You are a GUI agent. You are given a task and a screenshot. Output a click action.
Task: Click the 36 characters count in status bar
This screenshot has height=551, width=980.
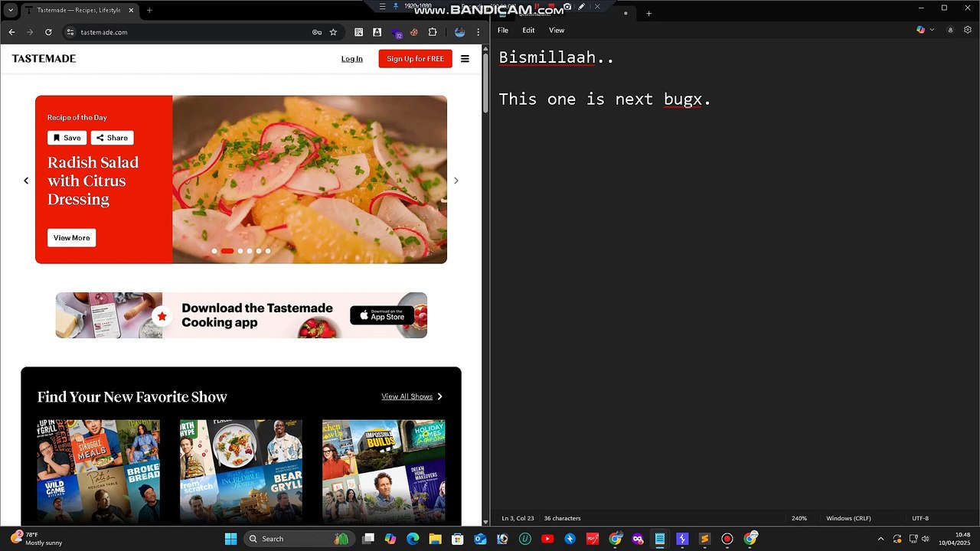tap(562, 518)
